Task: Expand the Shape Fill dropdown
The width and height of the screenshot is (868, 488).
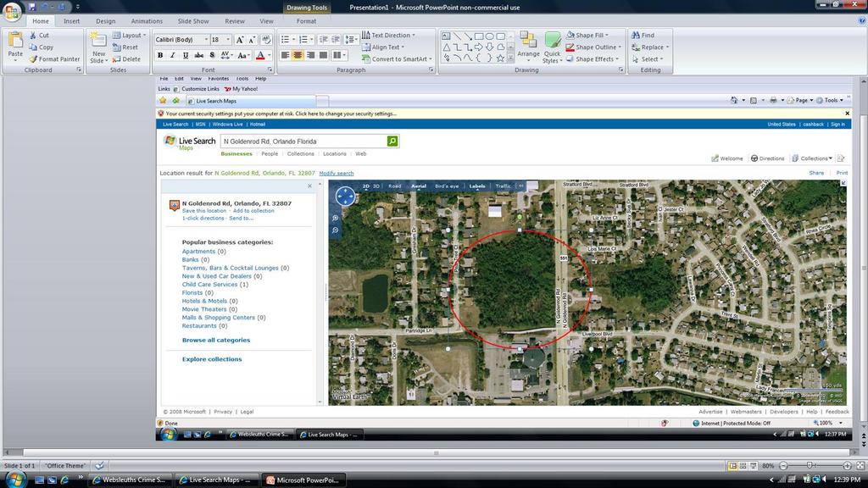Action: coord(620,36)
